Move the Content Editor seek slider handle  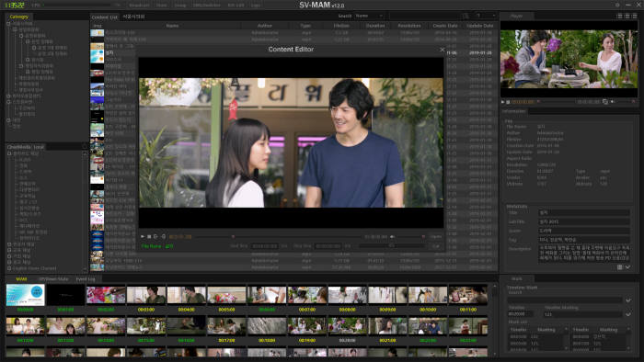[233, 236]
